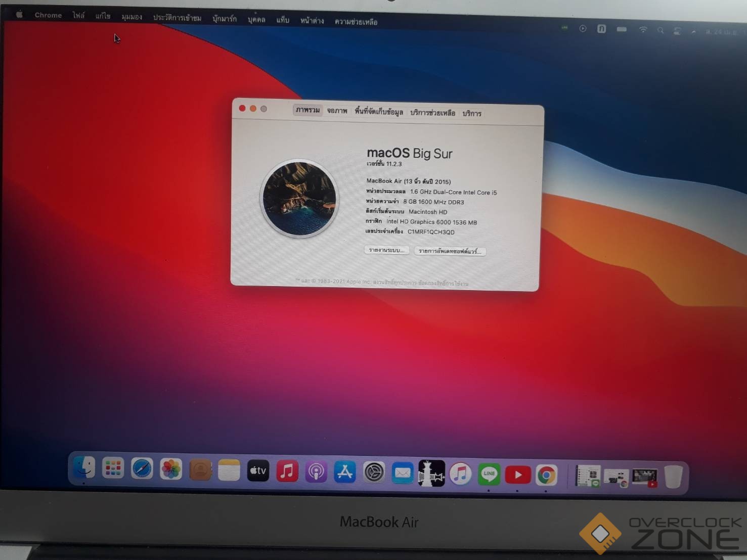The height and width of the screenshot is (560, 747).
Task: Open the white round iTunes icon
Action: point(460,474)
